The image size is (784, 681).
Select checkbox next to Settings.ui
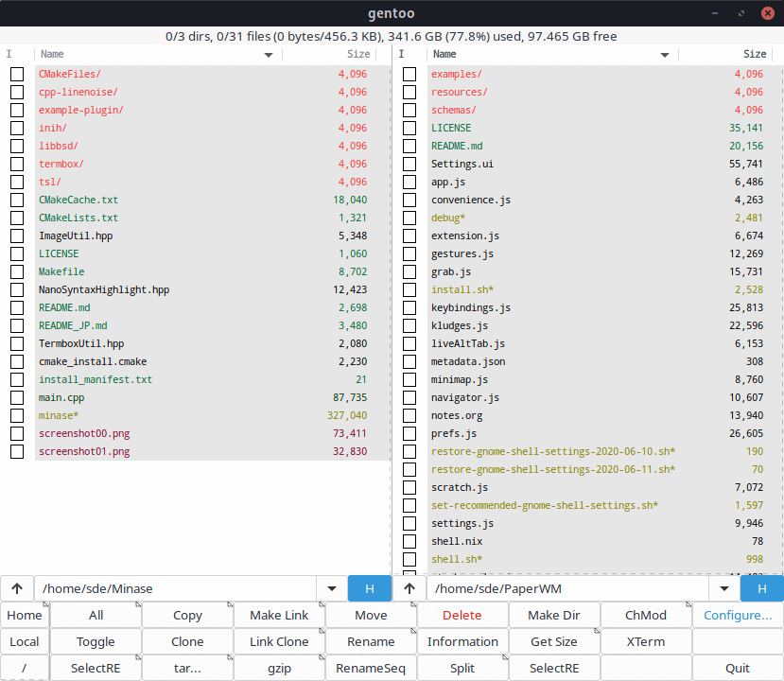point(409,164)
